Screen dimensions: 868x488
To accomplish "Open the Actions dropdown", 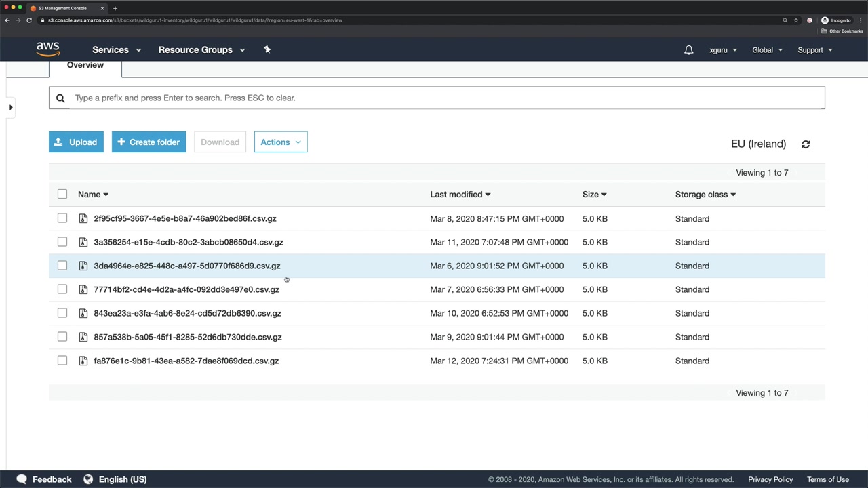I will pos(280,142).
